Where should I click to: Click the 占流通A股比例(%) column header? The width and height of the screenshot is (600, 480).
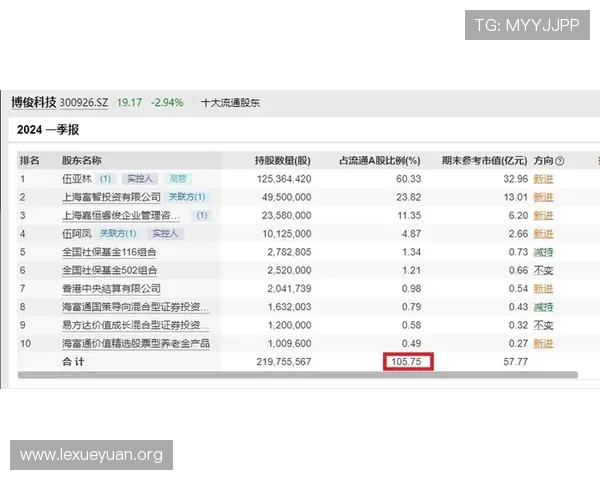point(380,161)
